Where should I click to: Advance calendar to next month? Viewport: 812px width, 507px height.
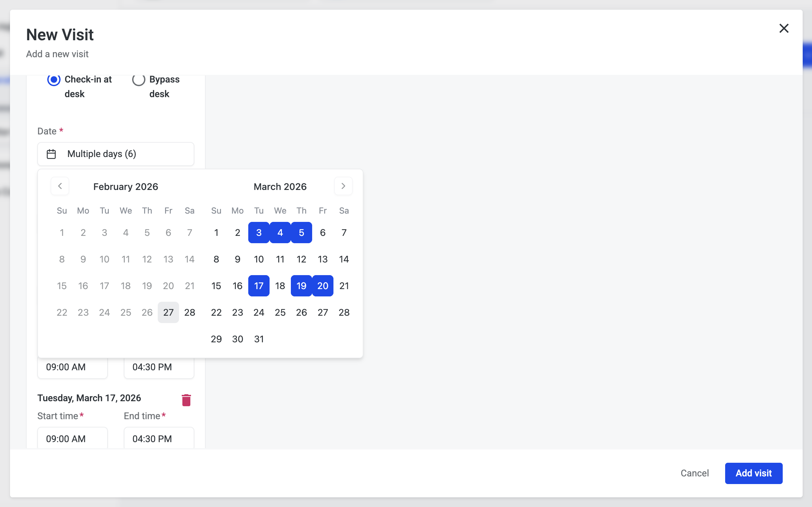pos(343,186)
